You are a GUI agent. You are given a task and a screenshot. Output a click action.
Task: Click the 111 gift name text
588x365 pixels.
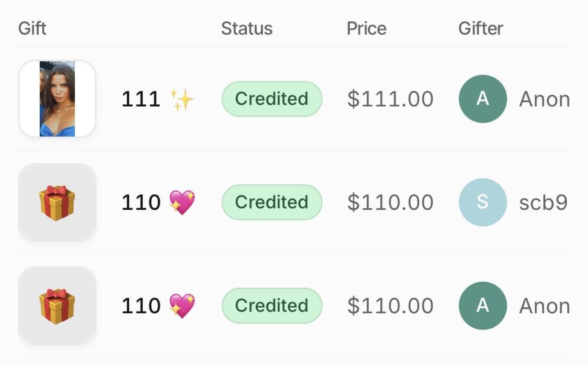141,99
